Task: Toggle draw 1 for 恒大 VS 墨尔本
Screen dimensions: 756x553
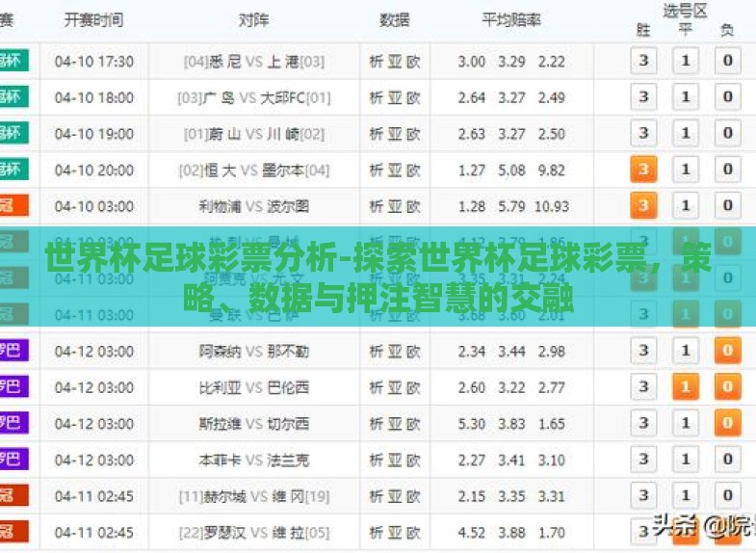Action: click(686, 170)
